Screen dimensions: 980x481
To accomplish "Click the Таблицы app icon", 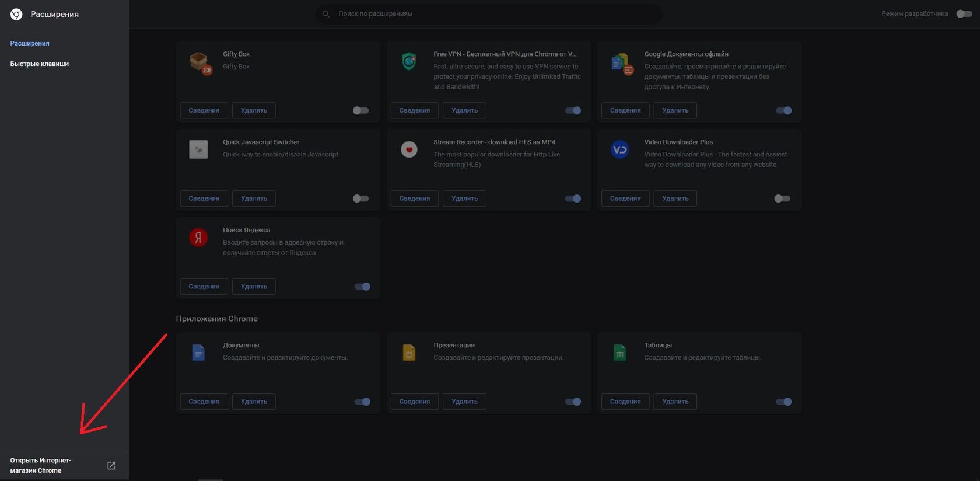I will [x=620, y=353].
